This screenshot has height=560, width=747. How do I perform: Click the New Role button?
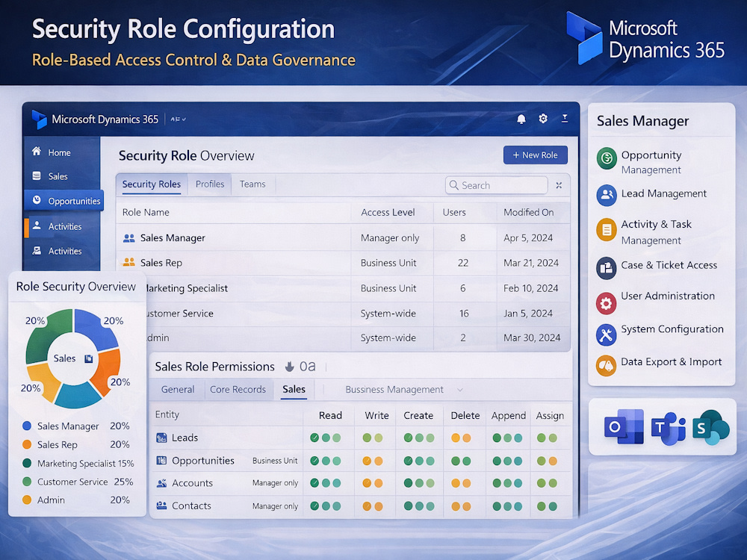coord(536,155)
